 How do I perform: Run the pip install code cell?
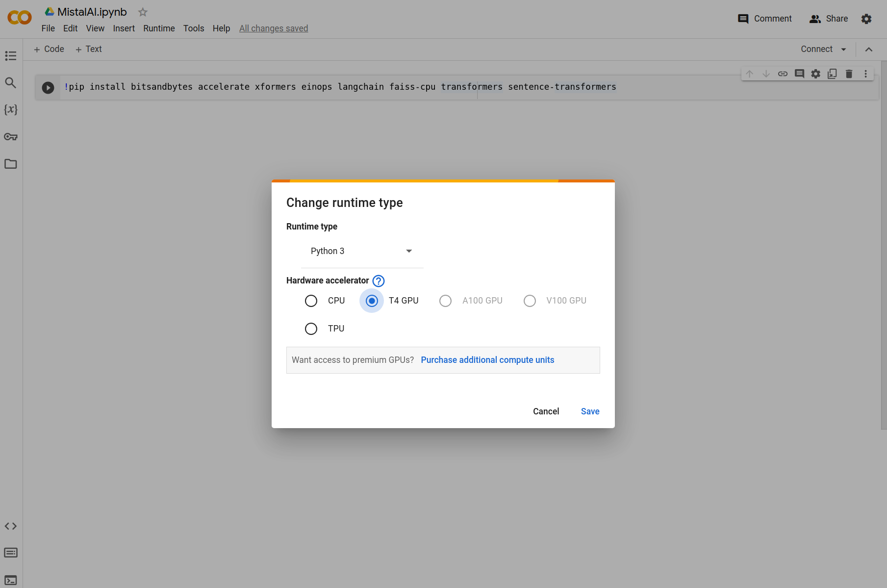[48, 87]
